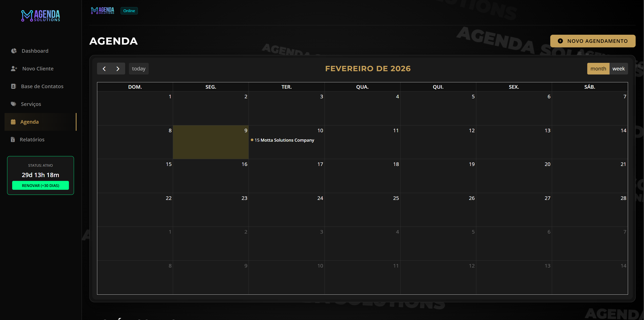Open Relatórios using its report icon
This screenshot has width=644, height=320.
pyautogui.click(x=13, y=139)
